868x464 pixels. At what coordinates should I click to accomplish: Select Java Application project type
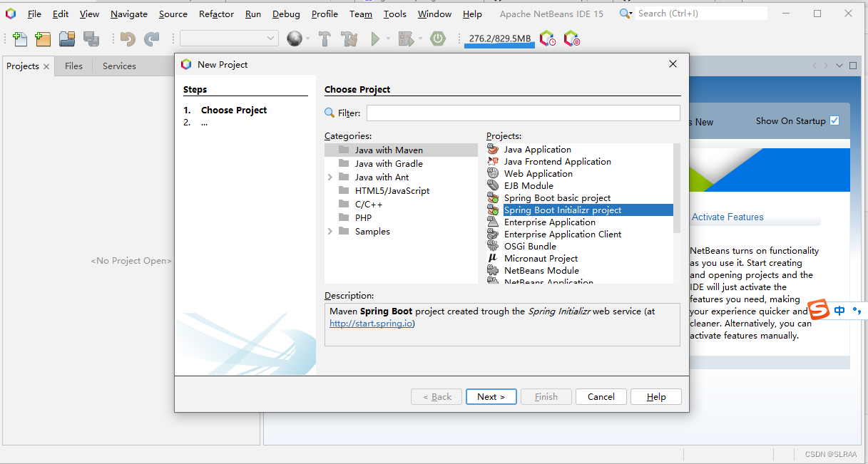[537, 149]
